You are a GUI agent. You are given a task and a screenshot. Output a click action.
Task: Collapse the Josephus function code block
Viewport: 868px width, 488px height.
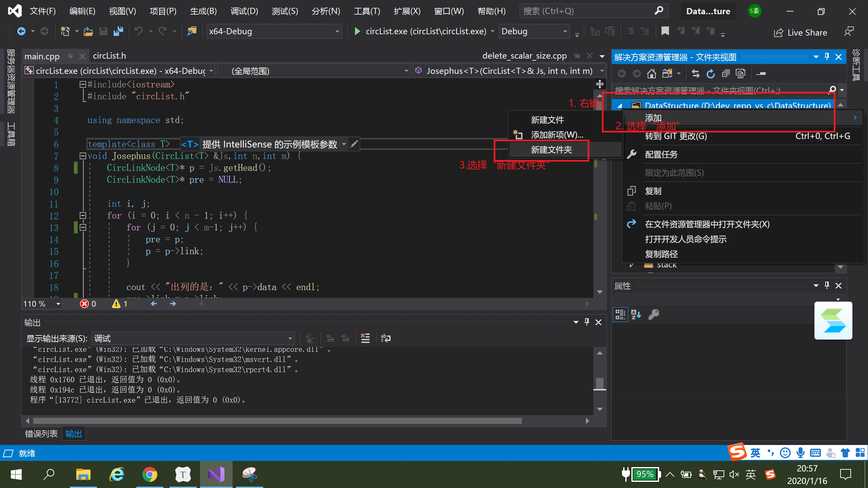[83, 156]
